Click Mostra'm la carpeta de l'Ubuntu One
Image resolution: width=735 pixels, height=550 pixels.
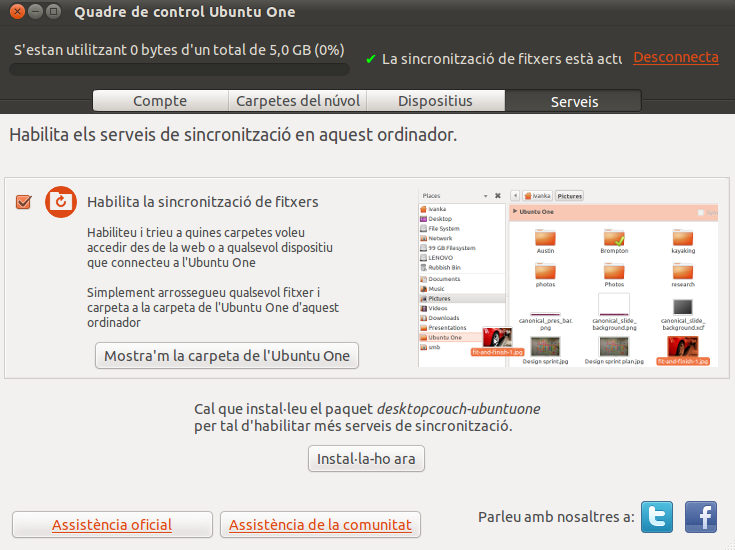pos(227,355)
